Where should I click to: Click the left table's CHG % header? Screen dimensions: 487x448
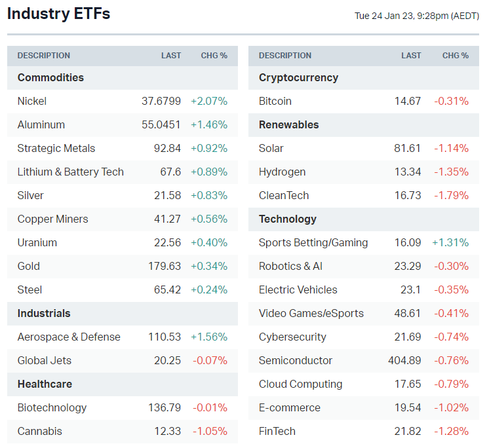214,56
